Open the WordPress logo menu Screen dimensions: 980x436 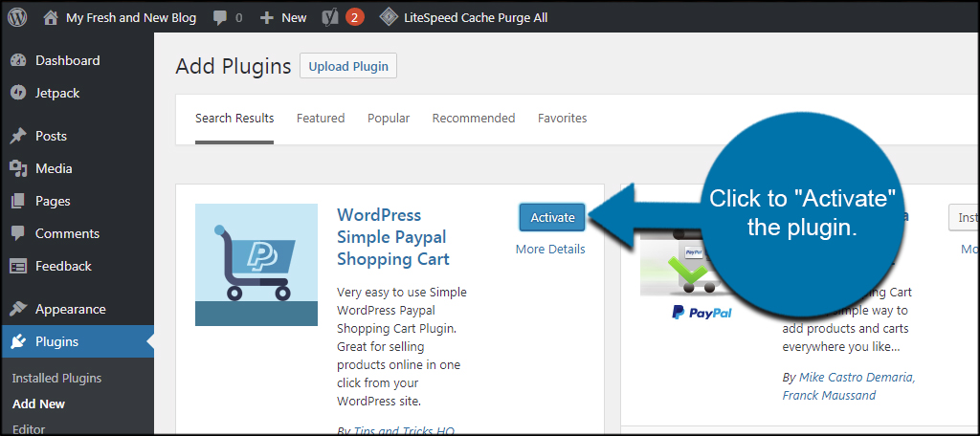[x=17, y=17]
